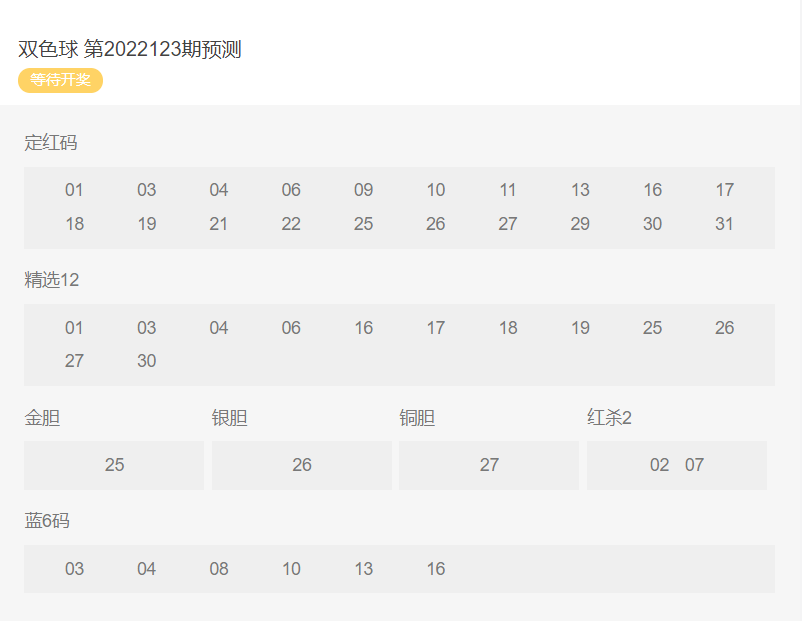The image size is (802, 621).
Task: Click the 金胆 box showing 25
Action: [114, 465]
